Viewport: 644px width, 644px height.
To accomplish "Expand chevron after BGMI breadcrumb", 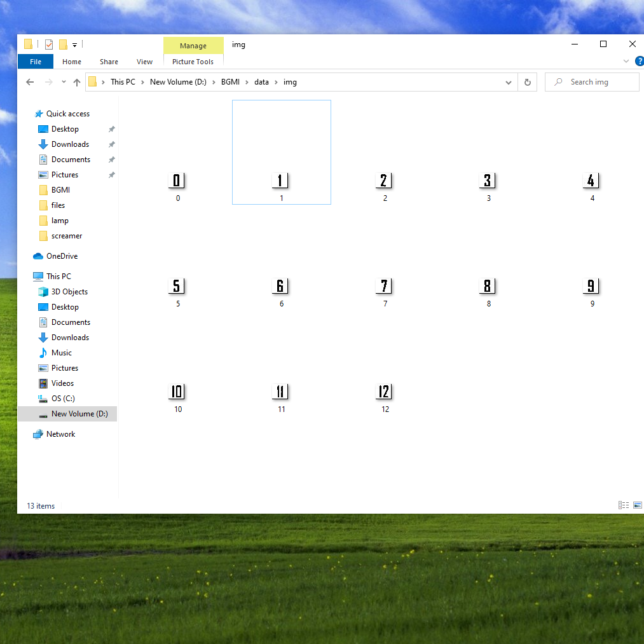I will [x=247, y=82].
